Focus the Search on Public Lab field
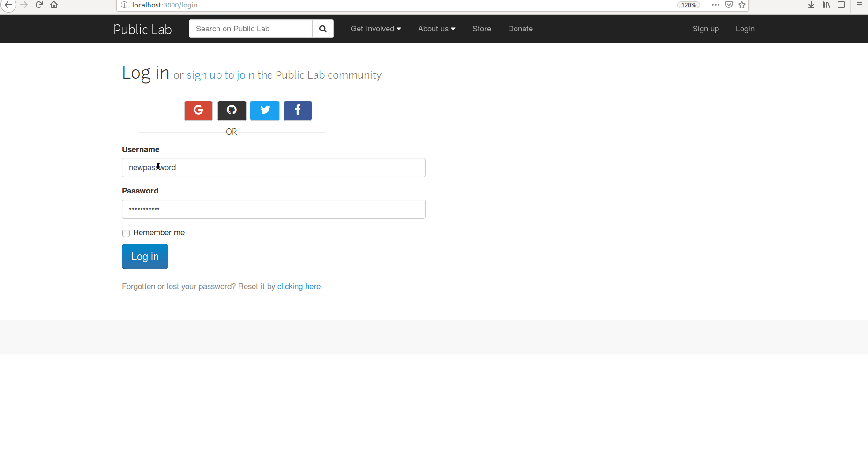 click(x=251, y=29)
